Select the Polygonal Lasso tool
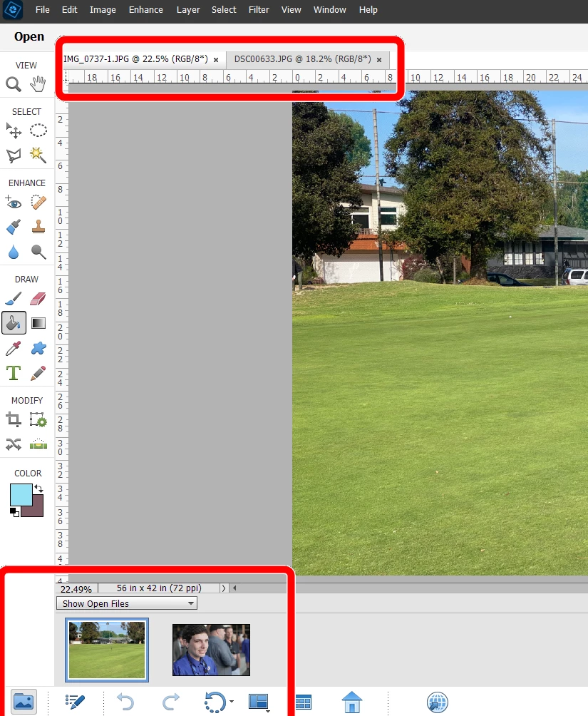This screenshot has width=588, height=716. [x=14, y=155]
